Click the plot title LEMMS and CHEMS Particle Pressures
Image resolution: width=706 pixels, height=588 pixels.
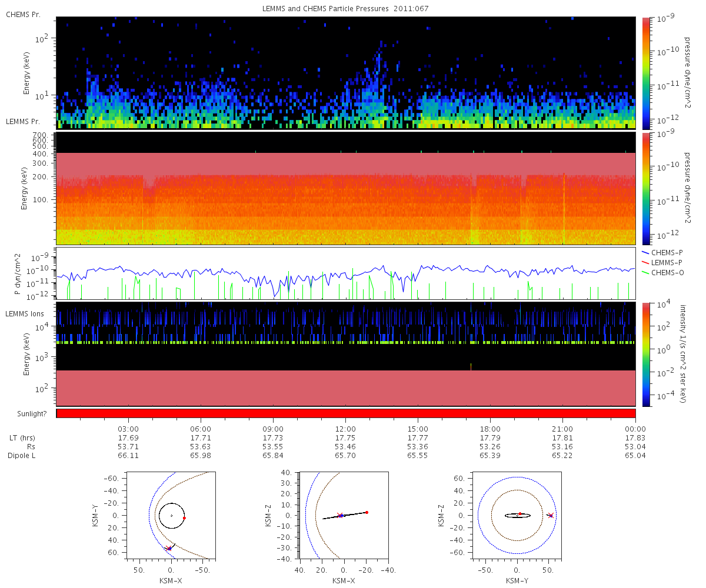click(x=325, y=9)
